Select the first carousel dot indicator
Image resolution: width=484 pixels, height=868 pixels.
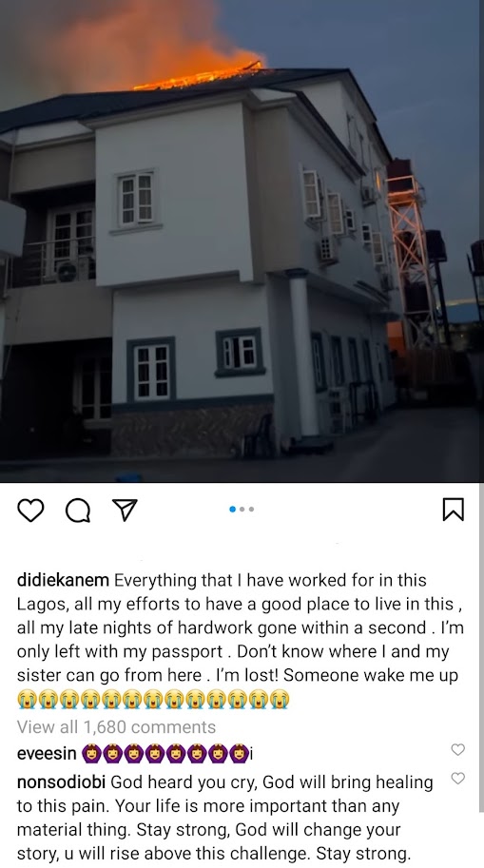[233, 510]
